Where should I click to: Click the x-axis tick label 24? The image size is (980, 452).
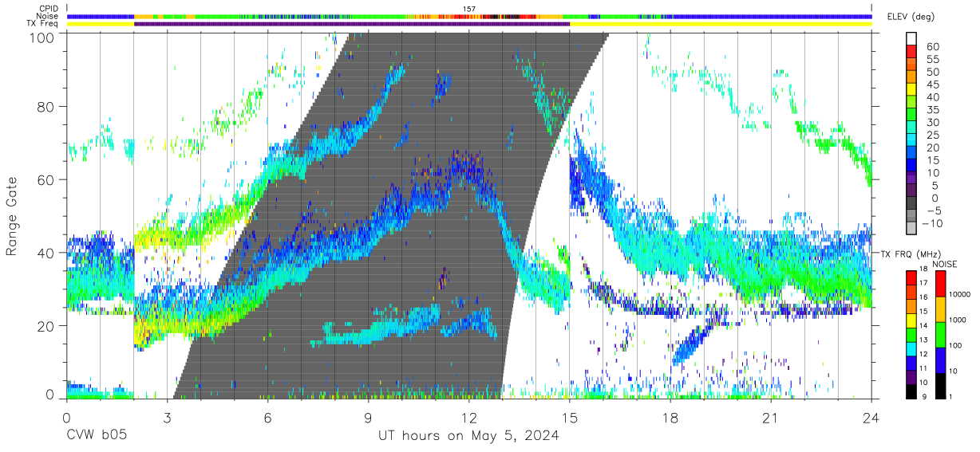pos(871,418)
